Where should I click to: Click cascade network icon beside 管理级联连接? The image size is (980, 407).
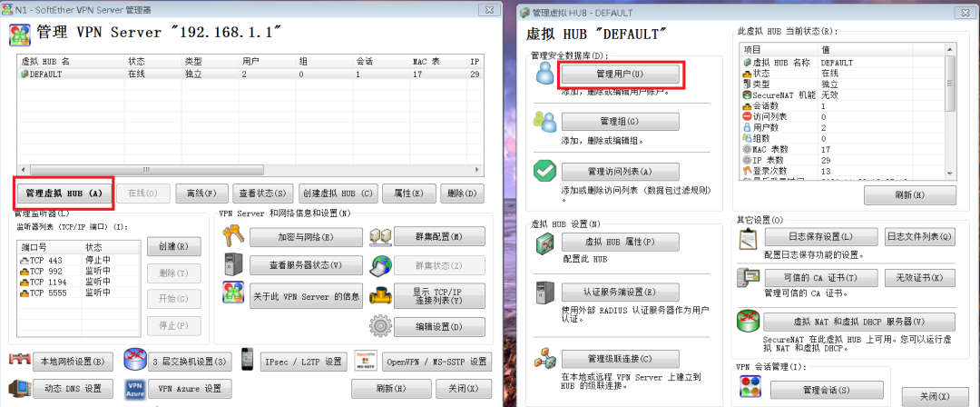click(545, 360)
